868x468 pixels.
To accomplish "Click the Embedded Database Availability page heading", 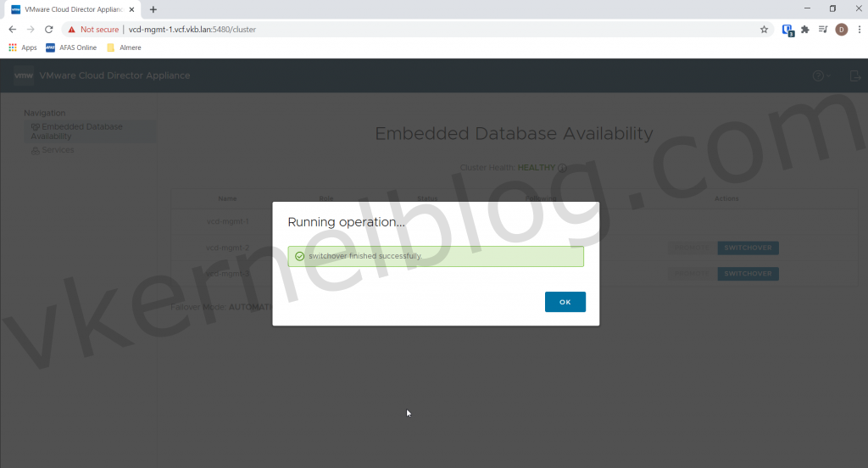I will tap(515, 133).
